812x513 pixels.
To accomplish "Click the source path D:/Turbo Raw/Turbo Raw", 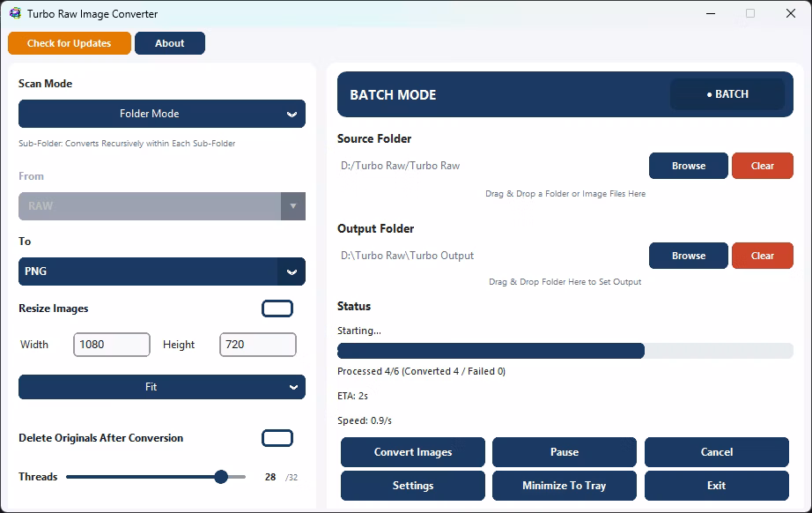I will [x=401, y=166].
